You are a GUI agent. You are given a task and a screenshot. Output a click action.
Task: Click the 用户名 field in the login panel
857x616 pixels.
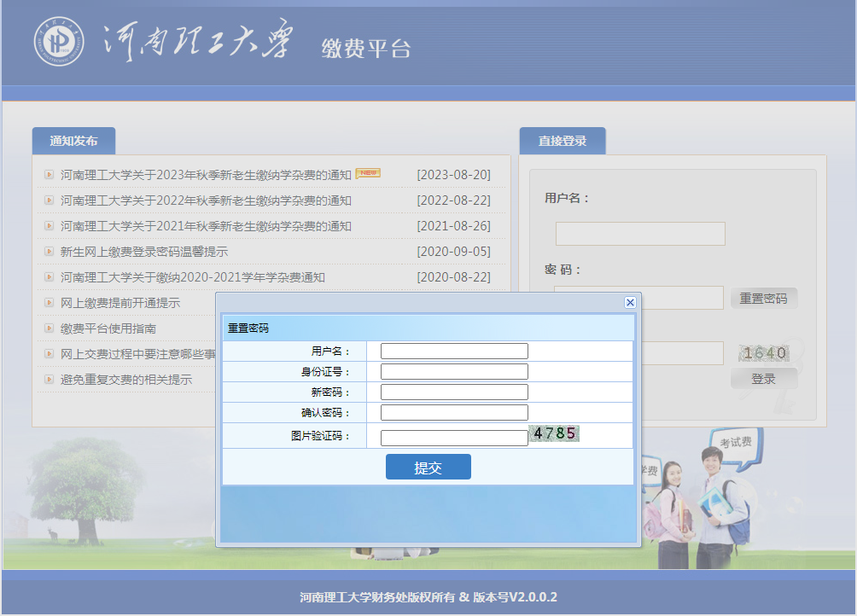[639, 233]
